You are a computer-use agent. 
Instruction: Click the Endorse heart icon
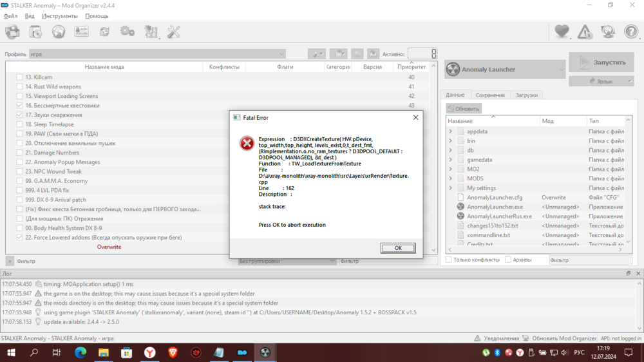click(x=562, y=31)
